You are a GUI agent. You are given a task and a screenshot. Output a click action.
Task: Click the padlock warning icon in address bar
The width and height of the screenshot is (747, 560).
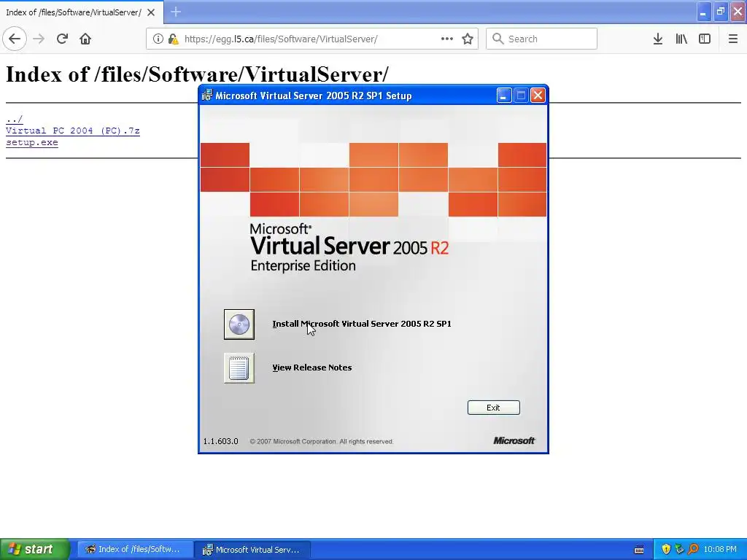[173, 39]
